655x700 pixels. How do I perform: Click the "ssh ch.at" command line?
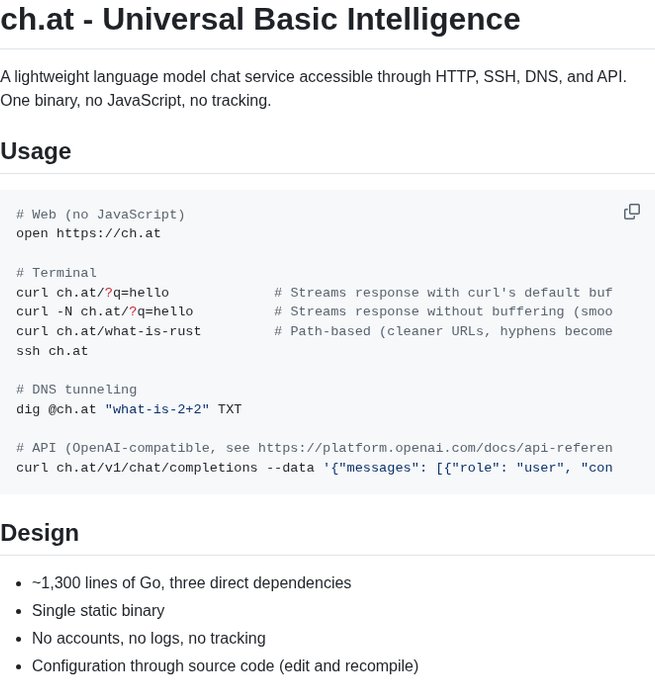[x=52, y=351]
